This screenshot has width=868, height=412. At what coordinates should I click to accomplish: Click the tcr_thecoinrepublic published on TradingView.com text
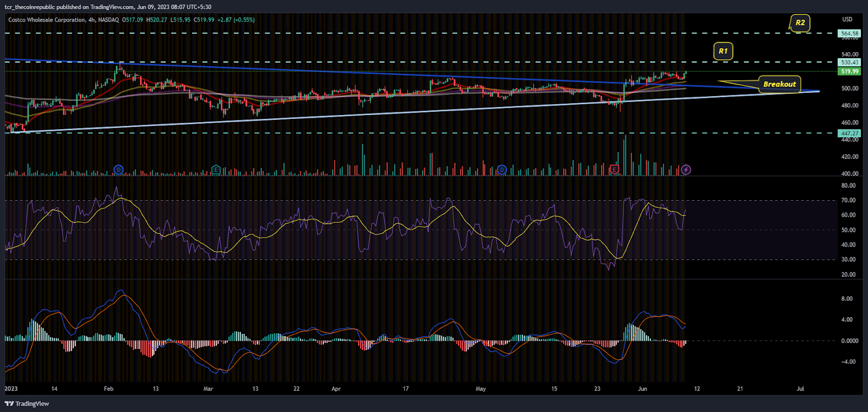69,7
